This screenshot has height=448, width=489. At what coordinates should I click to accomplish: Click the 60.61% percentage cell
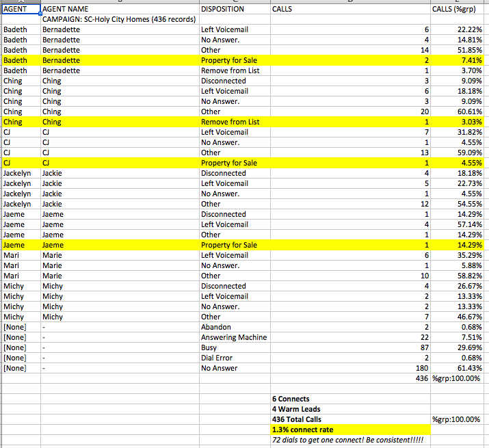[457, 111]
